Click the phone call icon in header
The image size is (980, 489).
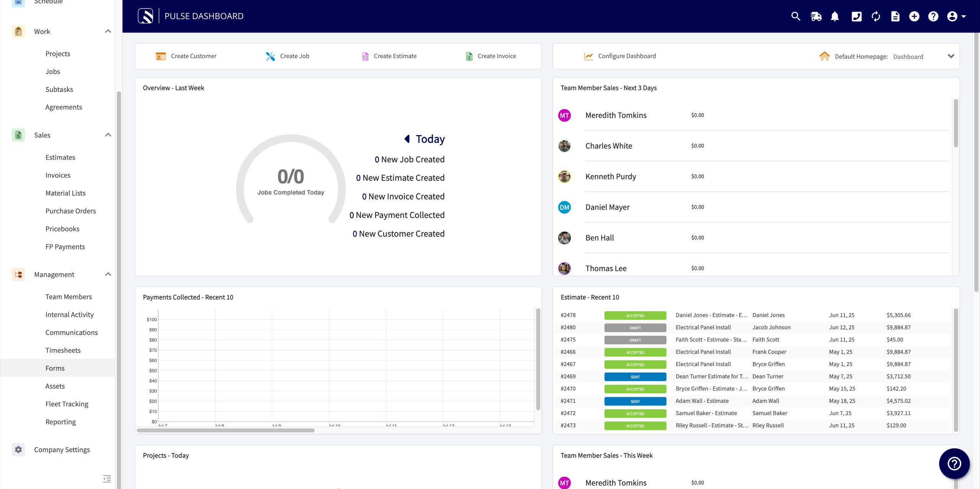click(x=856, y=16)
